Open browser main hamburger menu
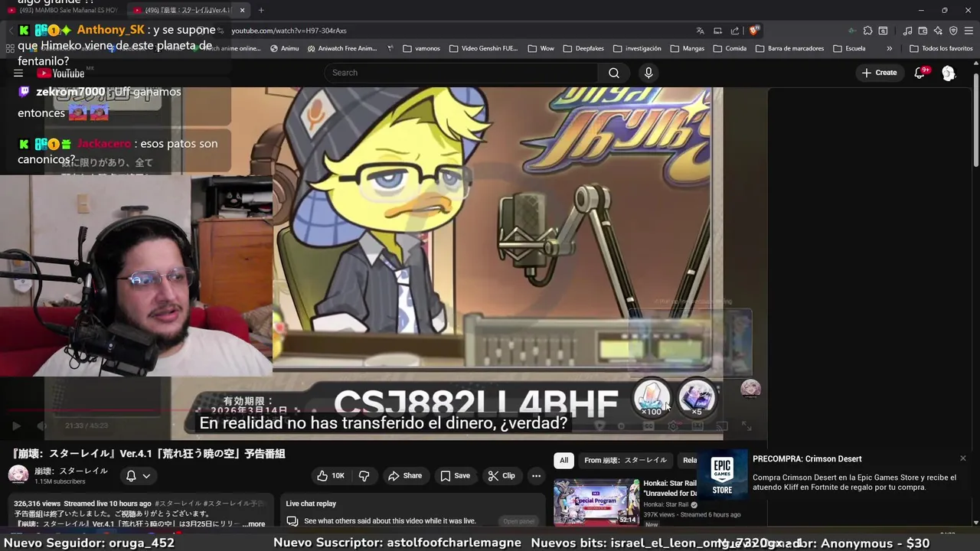980x551 pixels. coord(969,31)
